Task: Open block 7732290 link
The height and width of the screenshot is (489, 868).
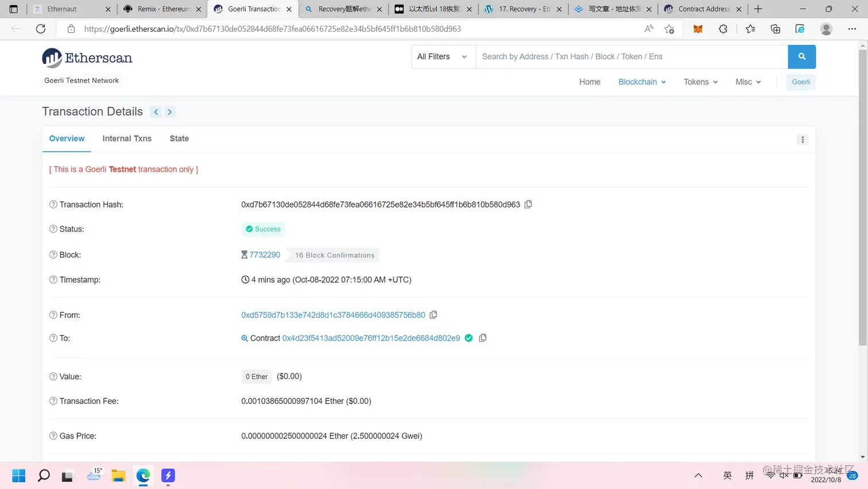Action: point(265,255)
